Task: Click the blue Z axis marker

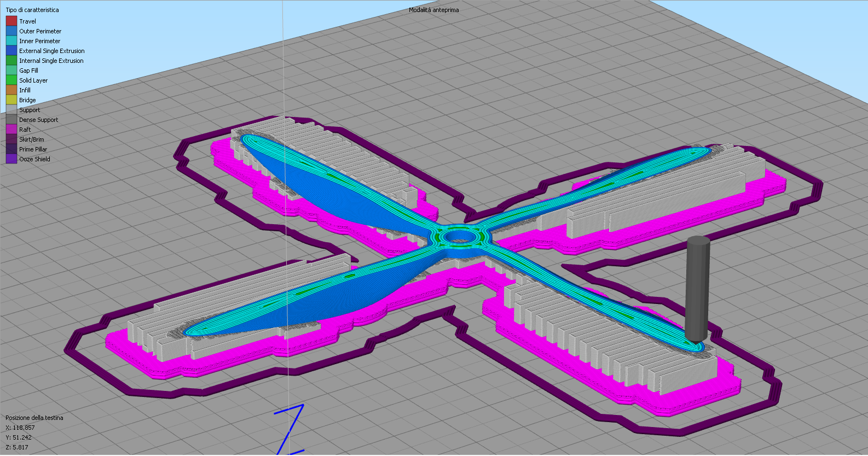Action: 290,429
